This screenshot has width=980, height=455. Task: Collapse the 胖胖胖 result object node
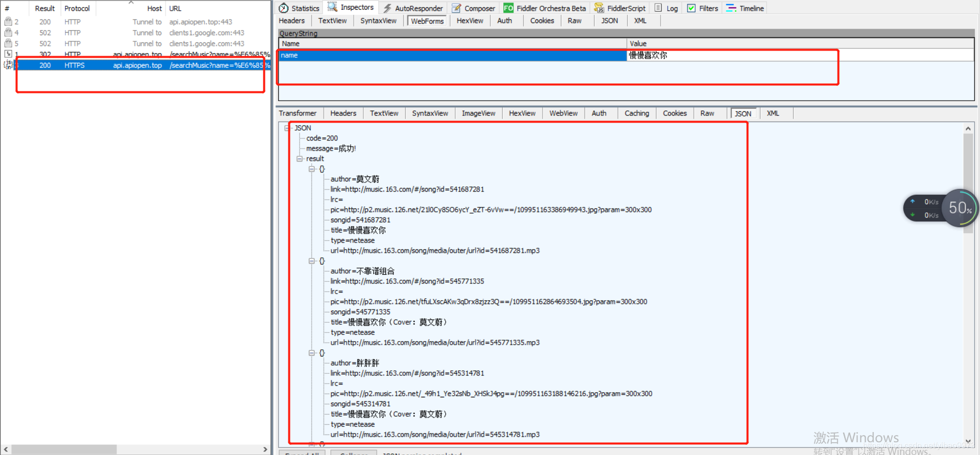(x=312, y=353)
